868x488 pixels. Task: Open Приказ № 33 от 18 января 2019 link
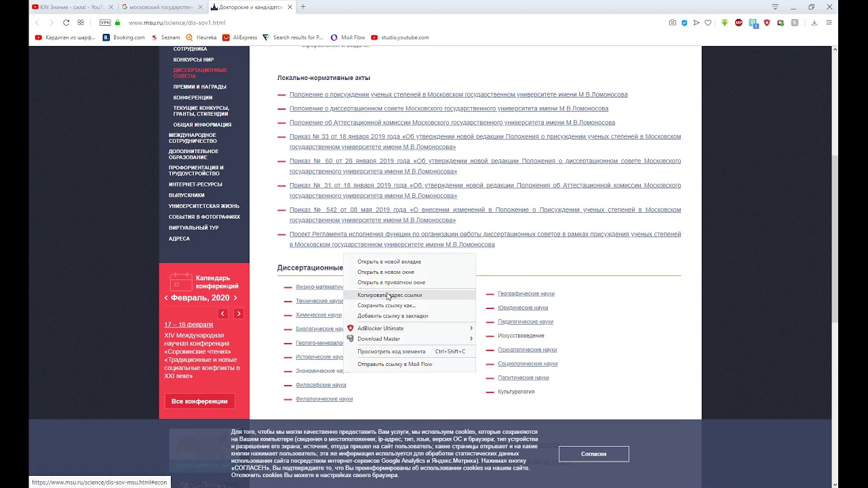tap(485, 142)
